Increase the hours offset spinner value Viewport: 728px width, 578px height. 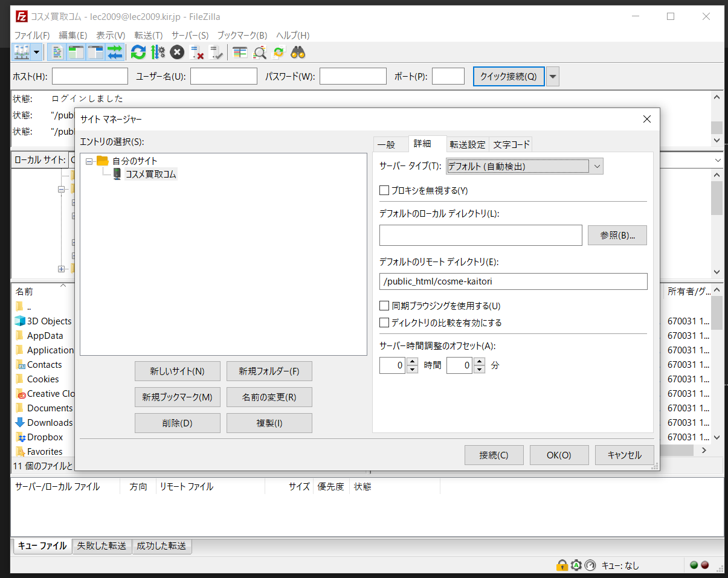click(412, 362)
